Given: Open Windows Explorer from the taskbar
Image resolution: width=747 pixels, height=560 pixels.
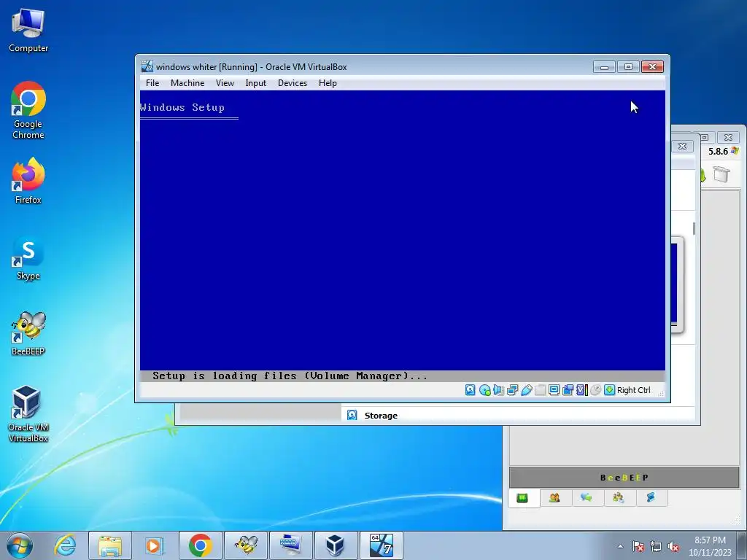Looking at the screenshot, I should point(110,545).
